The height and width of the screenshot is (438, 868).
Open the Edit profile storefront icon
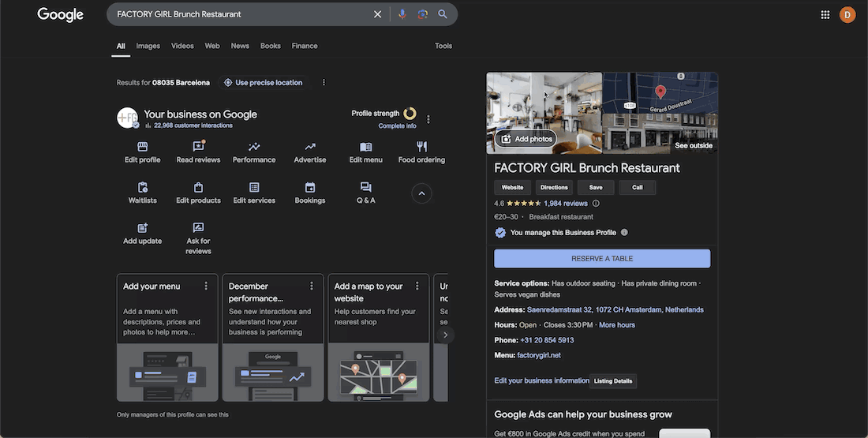143,147
